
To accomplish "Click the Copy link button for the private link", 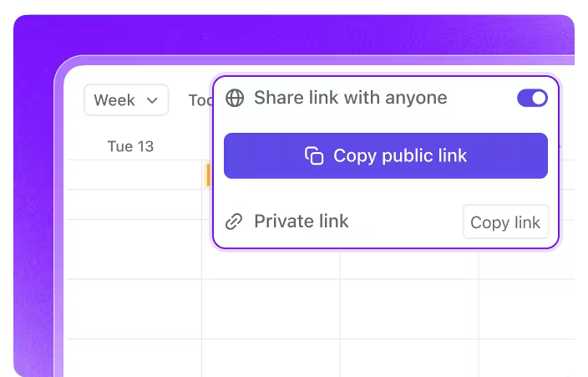I will [x=505, y=222].
